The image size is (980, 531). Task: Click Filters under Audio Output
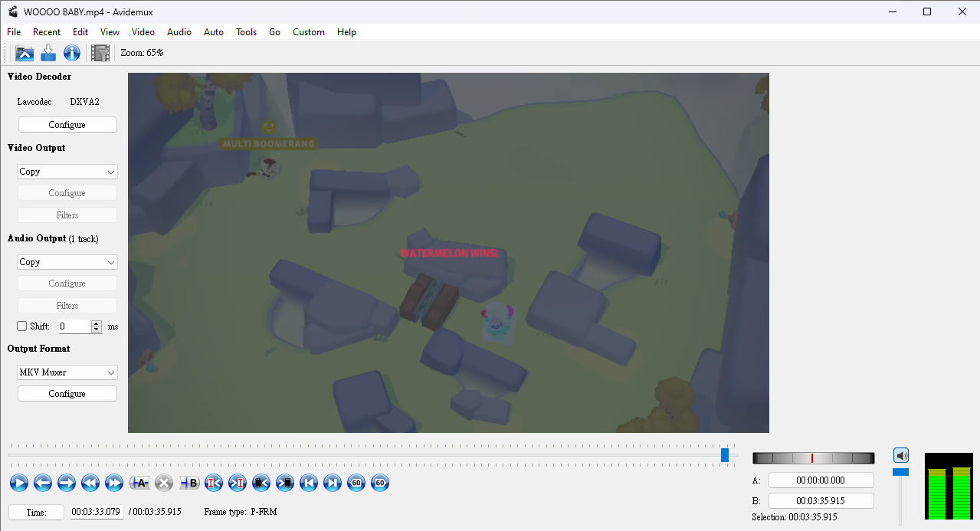pos(67,306)
